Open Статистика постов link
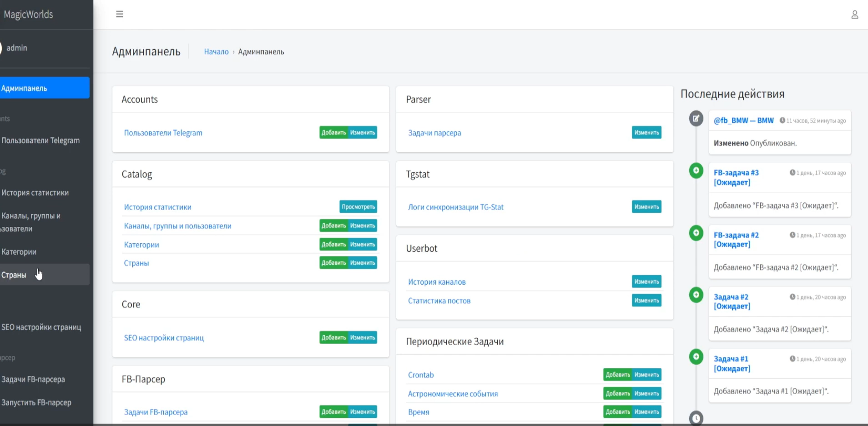The image size is (868, 426). pos(439,301)
